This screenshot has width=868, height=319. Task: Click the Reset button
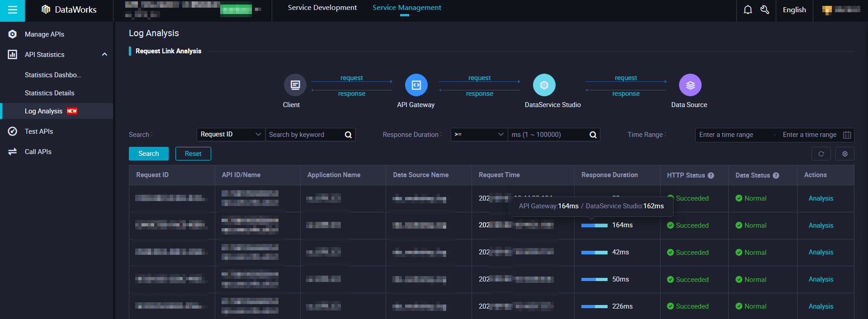click(x=193, y=154)
